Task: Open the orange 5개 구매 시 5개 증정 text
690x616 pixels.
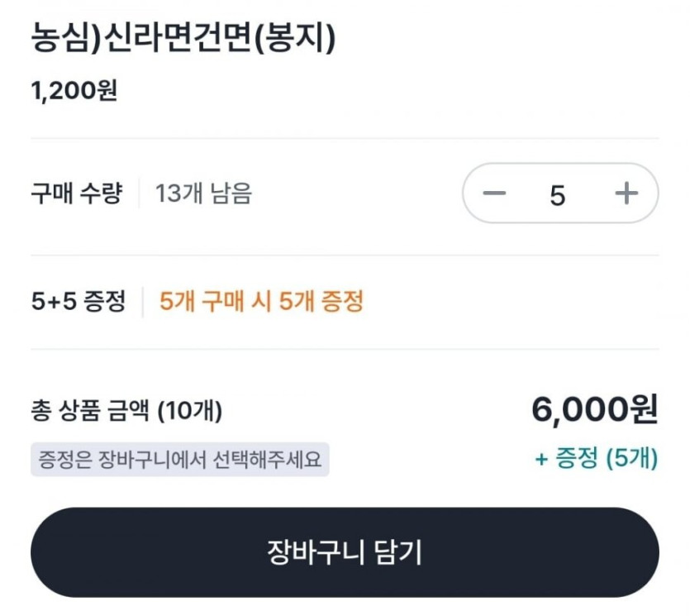Action: (x=261, y=302)
